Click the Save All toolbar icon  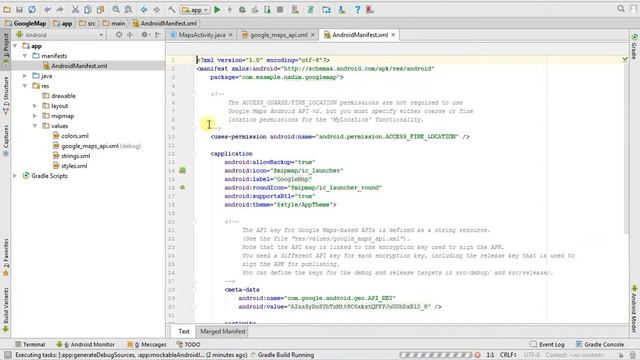coord(19,9)
